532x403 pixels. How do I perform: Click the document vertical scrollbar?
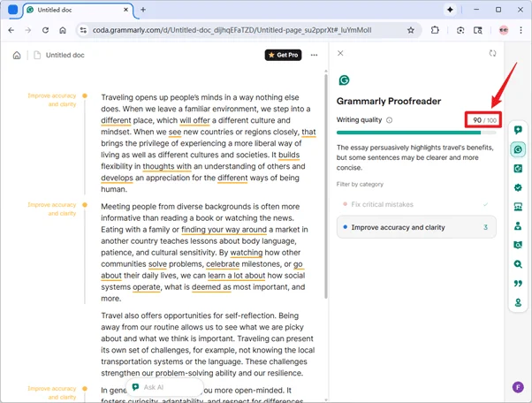point(326,186)
